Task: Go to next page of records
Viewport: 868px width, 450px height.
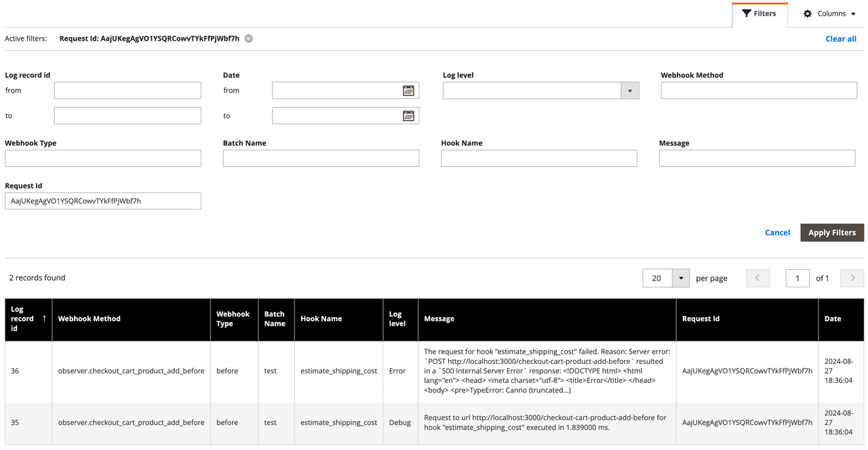Action: pyautogui.click(x=852, y=278)
